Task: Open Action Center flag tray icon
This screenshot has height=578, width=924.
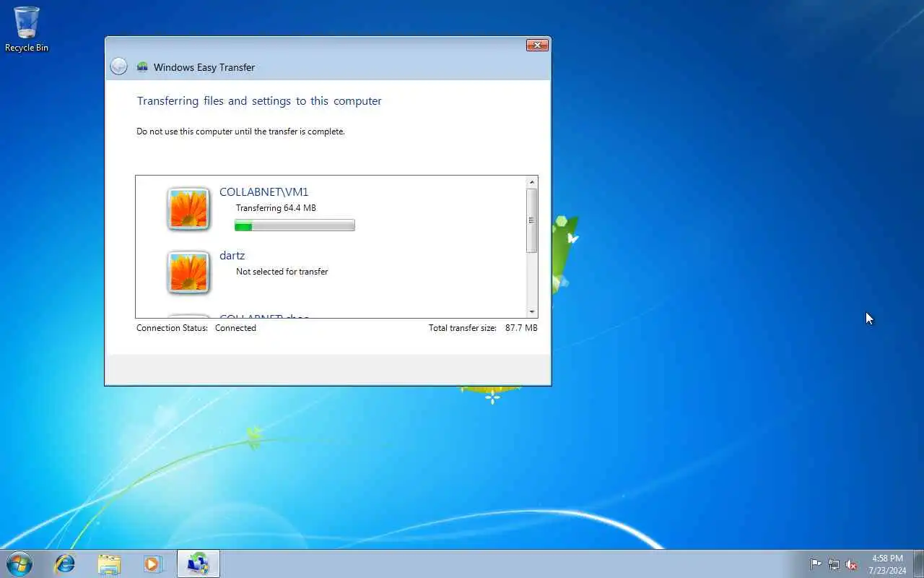Action: (x=816, y=564)
